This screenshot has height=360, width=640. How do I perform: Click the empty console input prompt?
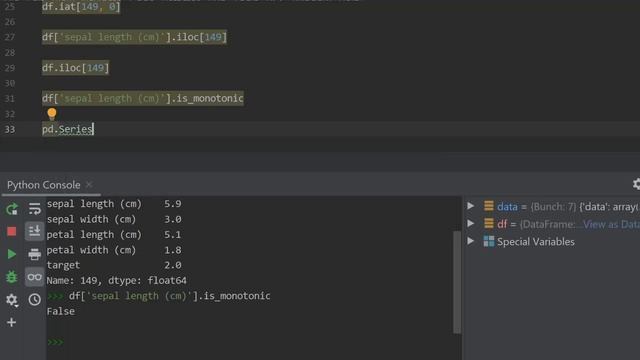pyautogui.click(x=56, y=342)
